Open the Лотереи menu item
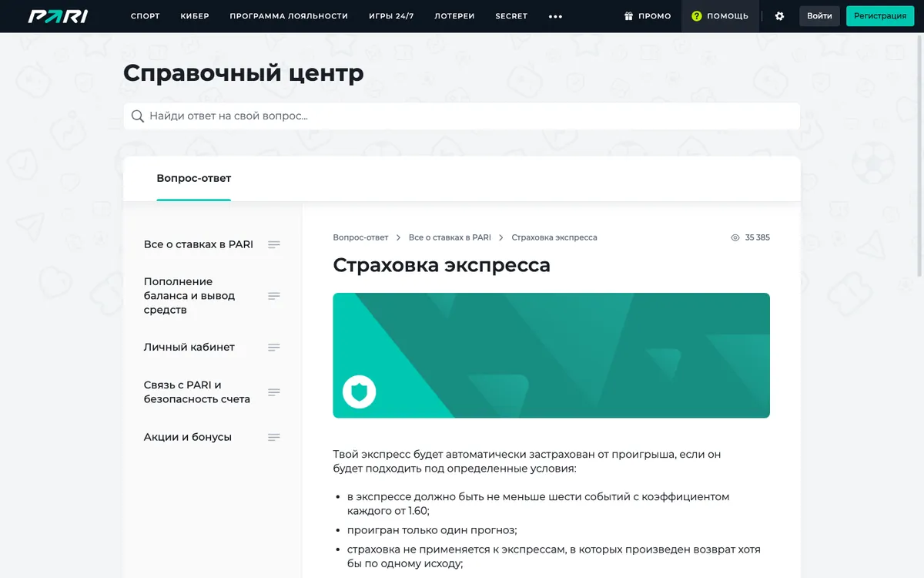Image resolution: width=924 pixels, height=578 pixels. (x=454, y=16)
